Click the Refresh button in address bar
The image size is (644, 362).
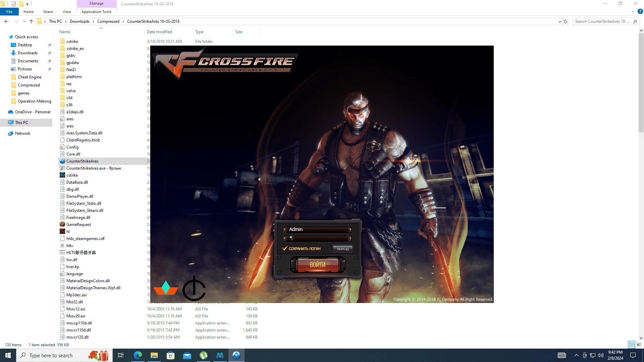pos(566,21)
